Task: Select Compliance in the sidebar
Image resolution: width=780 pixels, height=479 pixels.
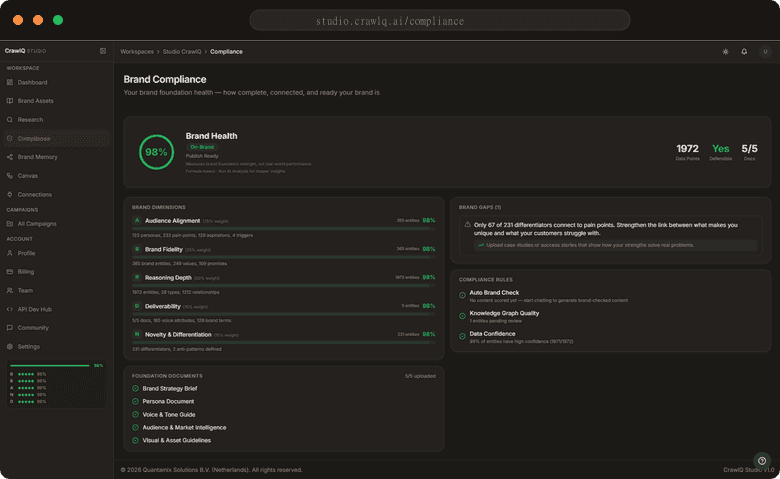Action: click(56, 138)
